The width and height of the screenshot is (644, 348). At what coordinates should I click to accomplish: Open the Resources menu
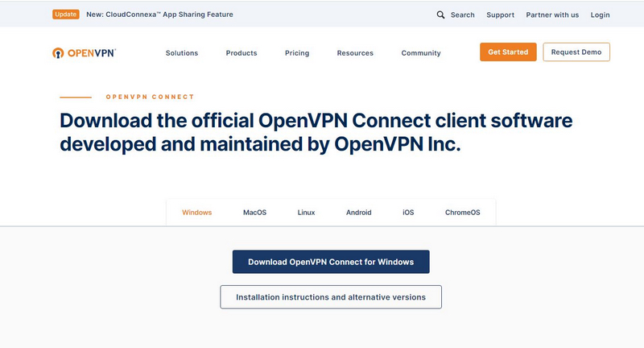pos(355,53)
